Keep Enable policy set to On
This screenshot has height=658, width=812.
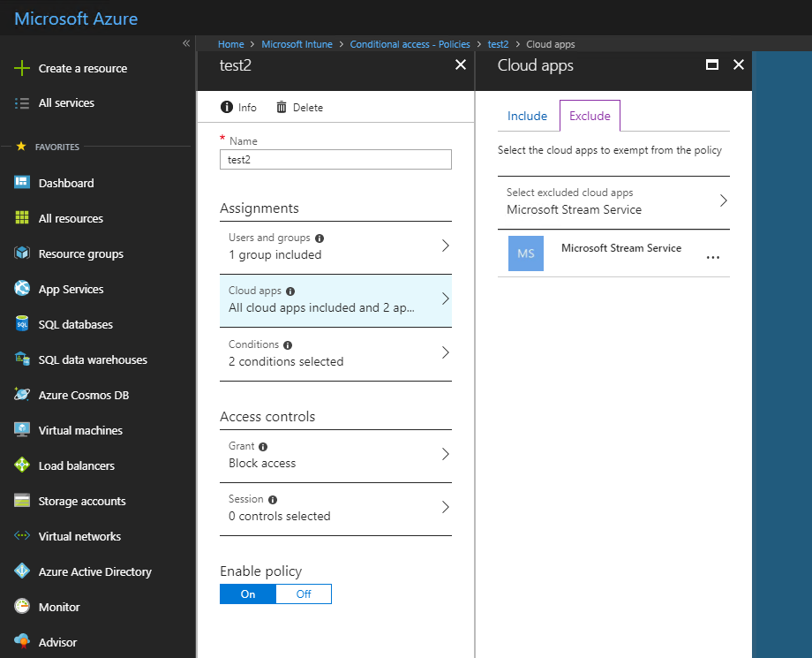pyautogui.click(x=247, y=594)
